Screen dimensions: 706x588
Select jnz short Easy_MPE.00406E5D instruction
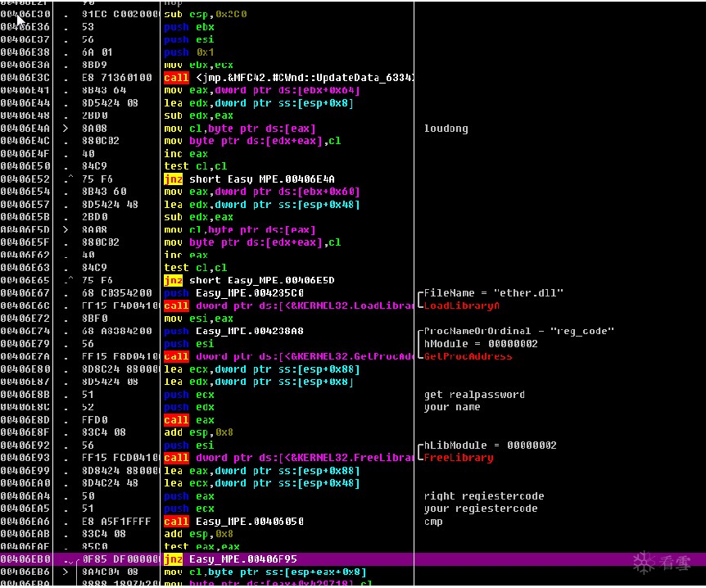[x=249, y=281]
